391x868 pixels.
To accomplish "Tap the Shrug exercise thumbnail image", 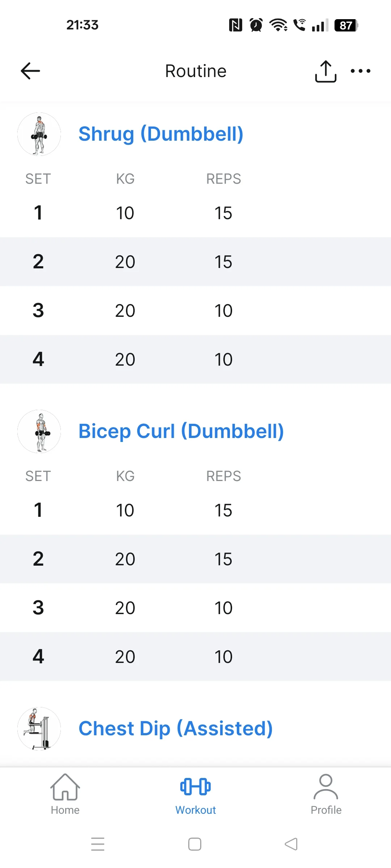I will pos(39,134).
